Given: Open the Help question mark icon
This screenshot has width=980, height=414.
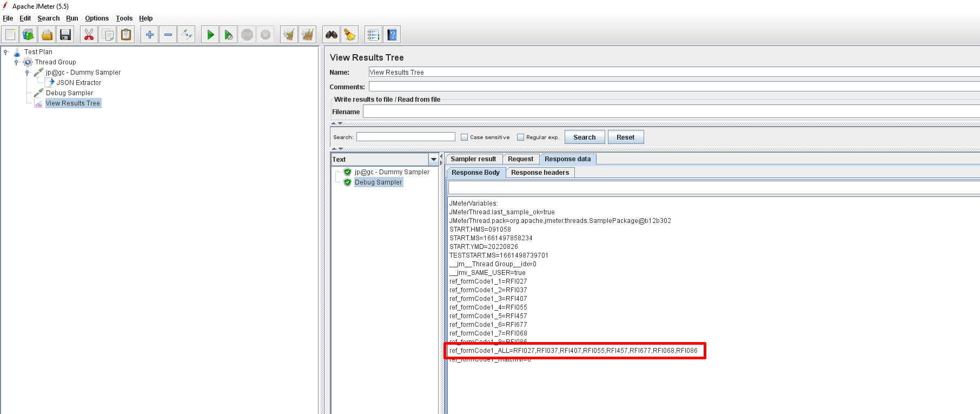Looking at the screenshot, I should click(392, 35).
